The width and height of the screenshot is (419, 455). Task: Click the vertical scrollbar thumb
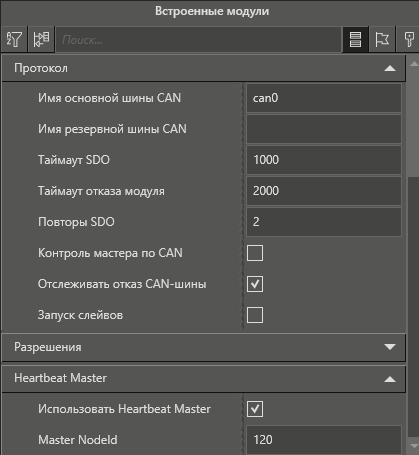click(x=413, y=307)
